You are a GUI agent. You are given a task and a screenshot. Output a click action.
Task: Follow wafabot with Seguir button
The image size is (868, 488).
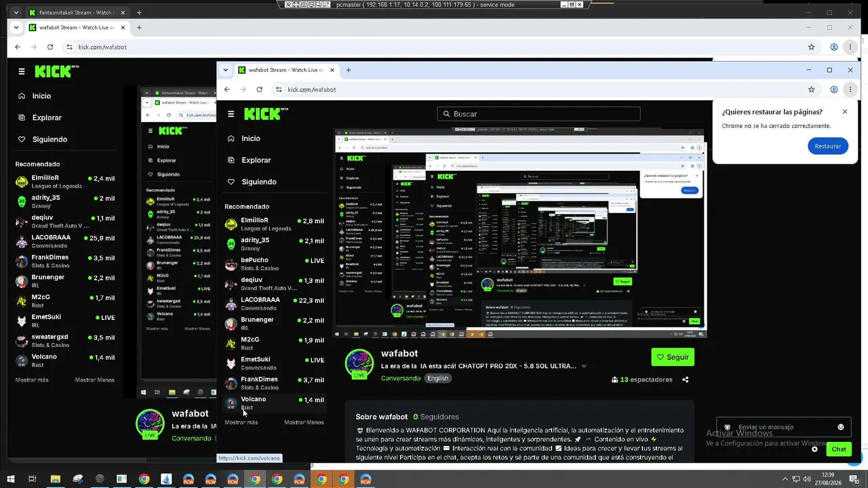[673, 357]
